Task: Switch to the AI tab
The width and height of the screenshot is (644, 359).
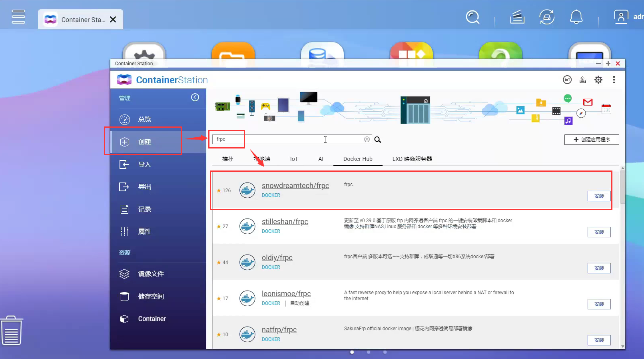Action: coord(321,159)
